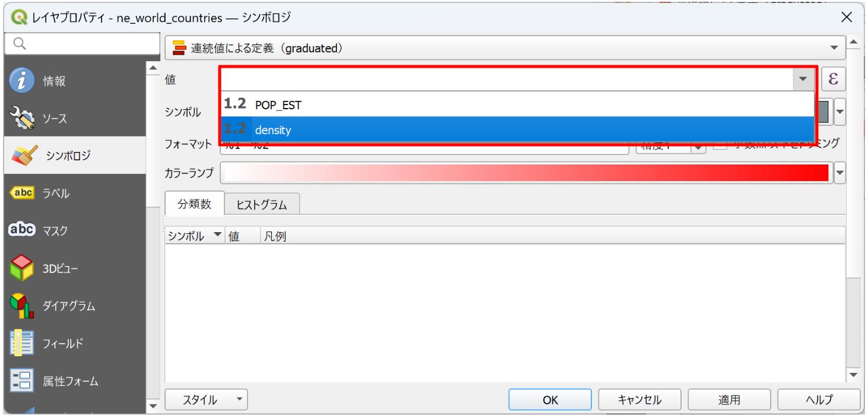868x418 pixels.
Task: Click the sidebar search input field
Action: [x=82, y=43]
